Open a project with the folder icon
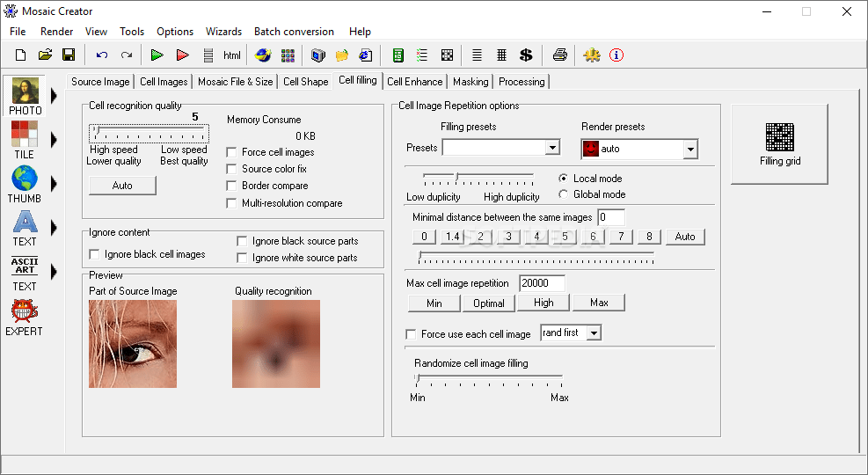868x475 pixels. point(45,55)
